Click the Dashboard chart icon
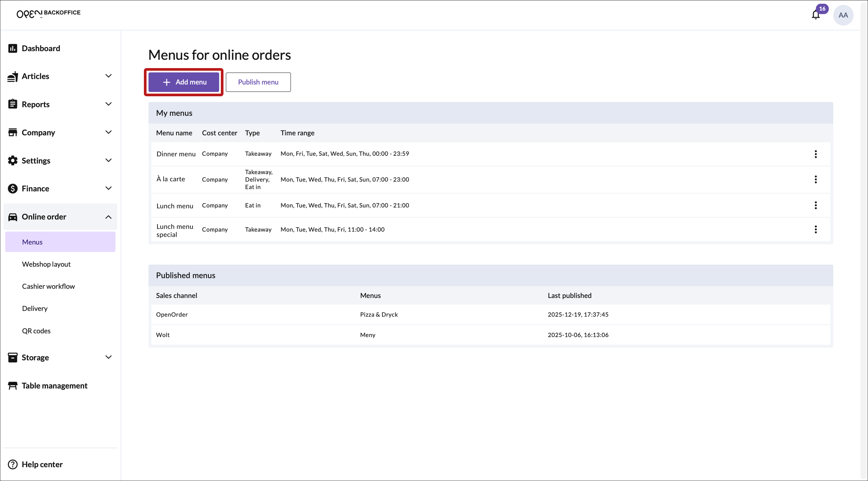 (12, 48)
